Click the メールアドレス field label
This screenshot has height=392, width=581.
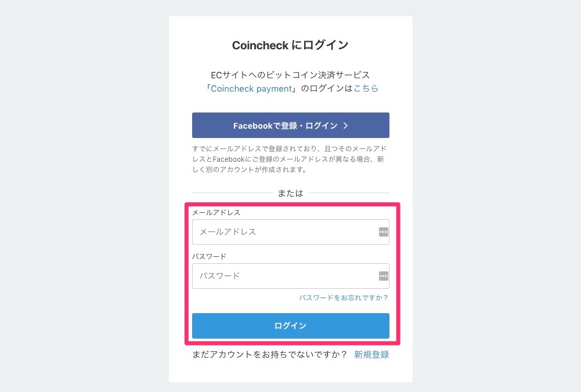[216, 212]
